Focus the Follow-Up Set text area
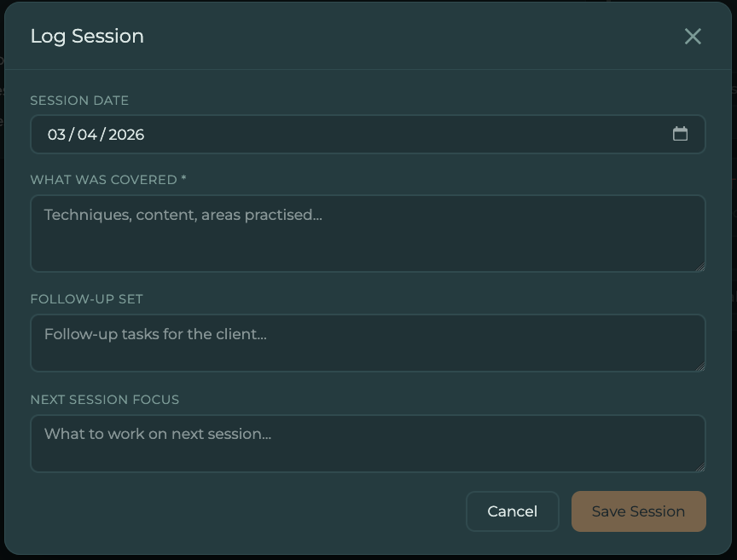737x560 pixels. click(x=367, y=342)
